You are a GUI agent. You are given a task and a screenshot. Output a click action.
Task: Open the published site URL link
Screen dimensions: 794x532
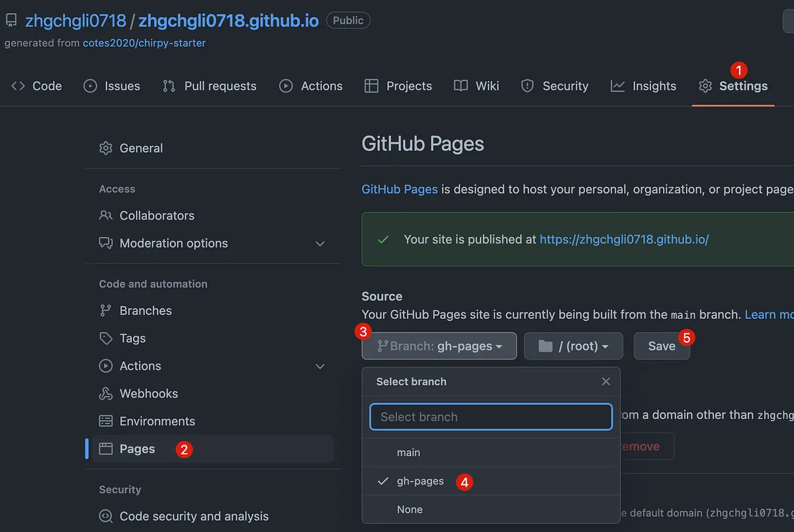(x=624, y=240)
